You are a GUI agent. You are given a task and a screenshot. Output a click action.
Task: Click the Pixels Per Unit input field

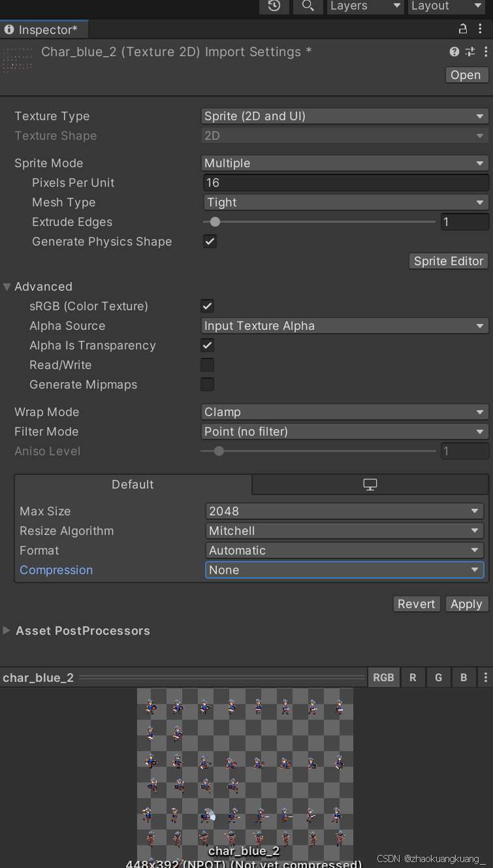tap(345, 183)
